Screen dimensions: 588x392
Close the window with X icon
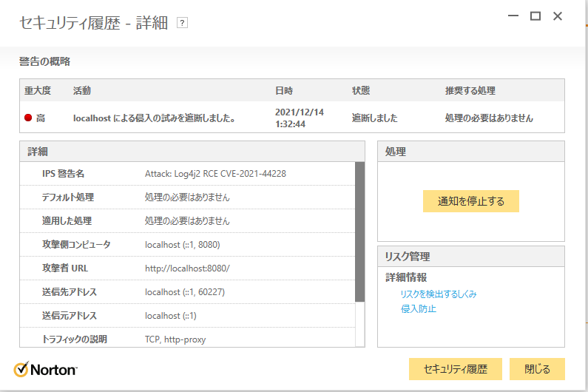pos(558,16)
